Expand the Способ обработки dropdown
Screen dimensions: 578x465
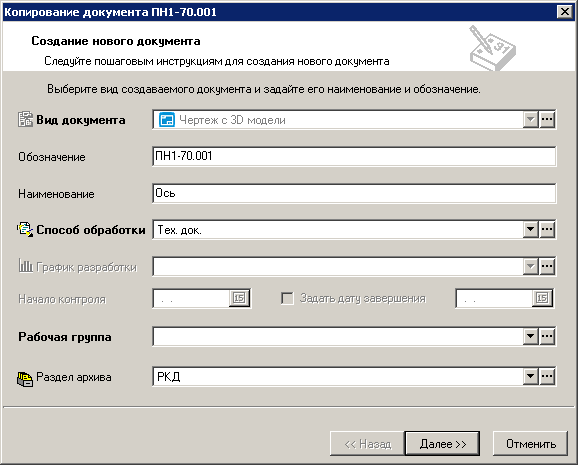point(530,229)
